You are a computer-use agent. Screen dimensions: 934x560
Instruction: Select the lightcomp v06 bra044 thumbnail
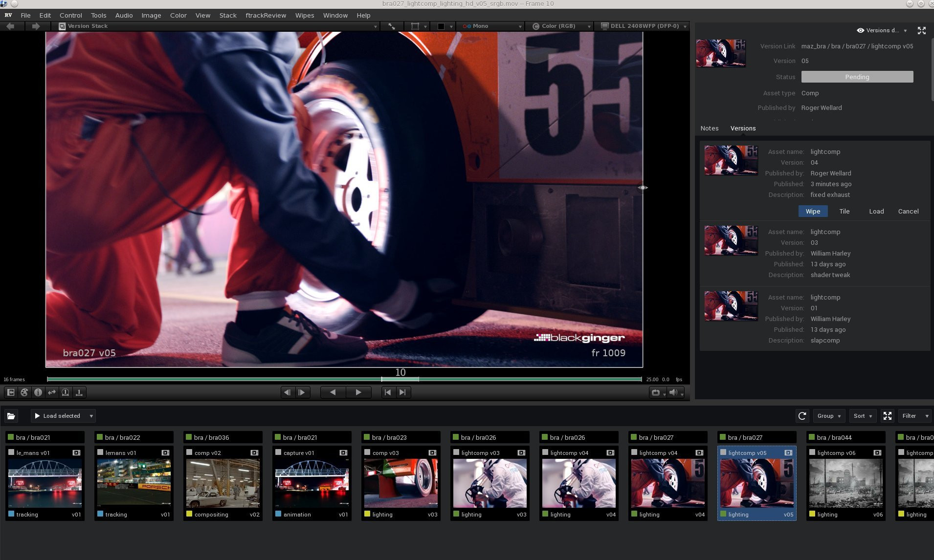pyautogui.click(x=846, y=483)
